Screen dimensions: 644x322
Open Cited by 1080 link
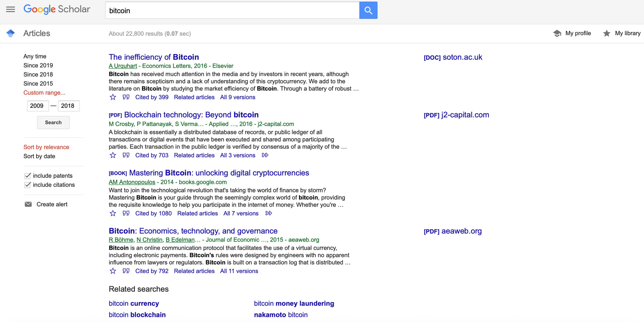[153, 213]
